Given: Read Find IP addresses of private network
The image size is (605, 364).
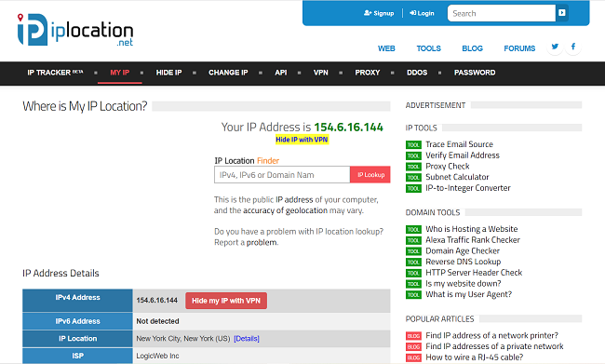Looking at the screenshot, I should (x=494, y=346).
